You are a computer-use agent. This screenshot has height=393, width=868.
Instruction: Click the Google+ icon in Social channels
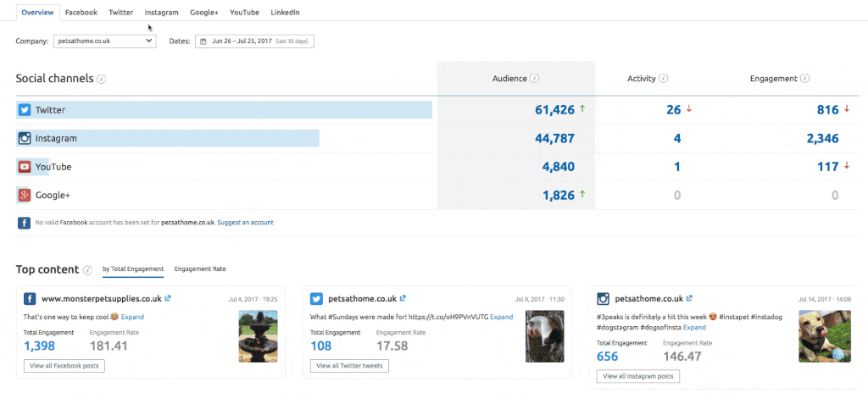click(25, 196)
